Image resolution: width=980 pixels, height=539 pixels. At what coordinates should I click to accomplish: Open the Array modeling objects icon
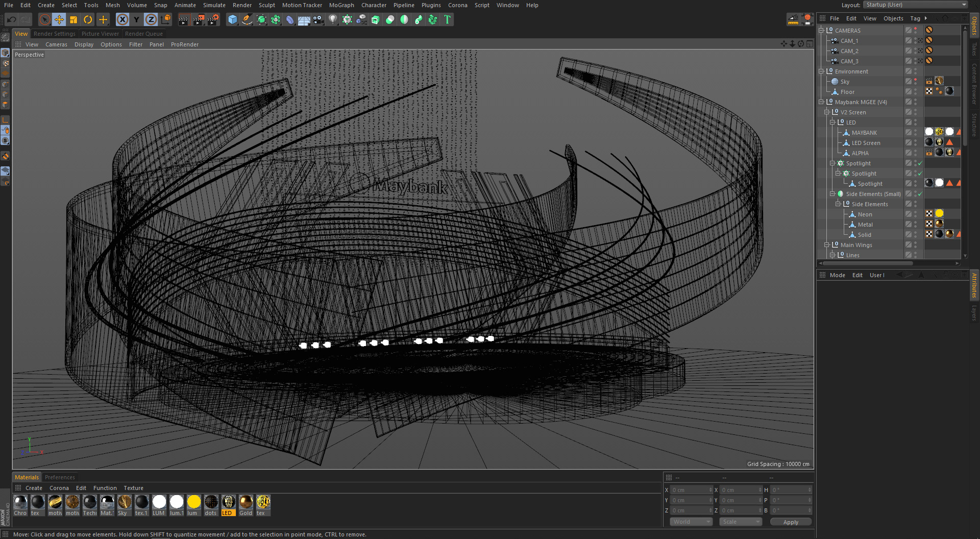coord(276,19)
